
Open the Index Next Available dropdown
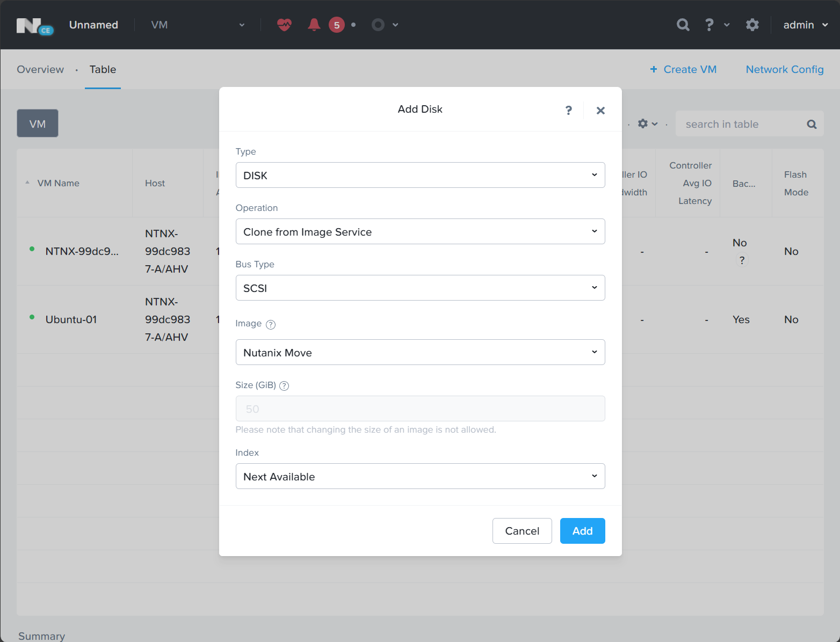(420, 476)
